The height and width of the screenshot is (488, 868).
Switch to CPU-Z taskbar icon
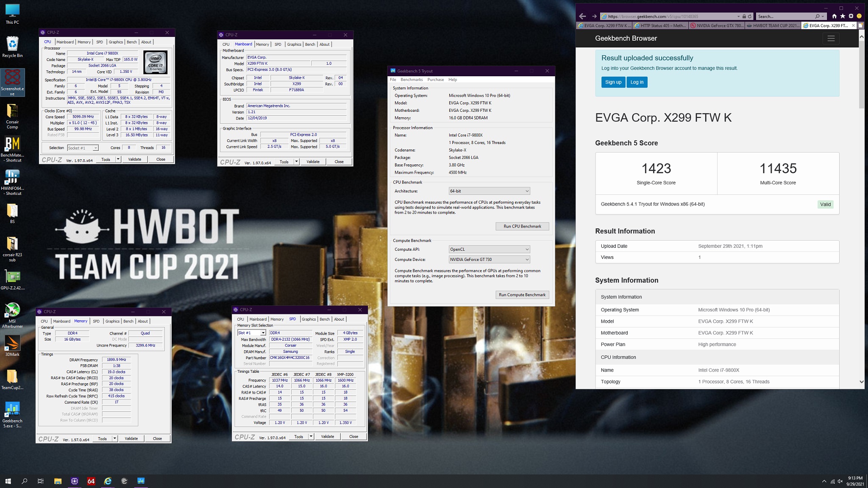click(x=75, y=481)
